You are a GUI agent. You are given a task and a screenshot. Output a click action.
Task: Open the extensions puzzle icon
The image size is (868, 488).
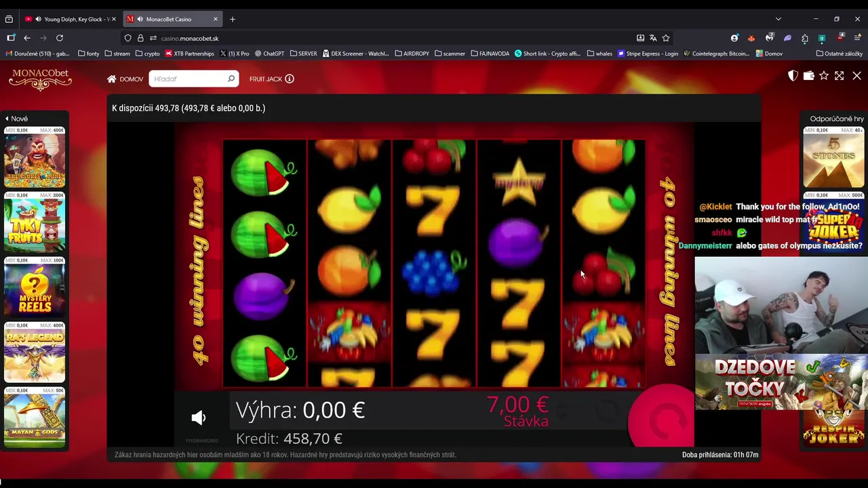point(804,39)
